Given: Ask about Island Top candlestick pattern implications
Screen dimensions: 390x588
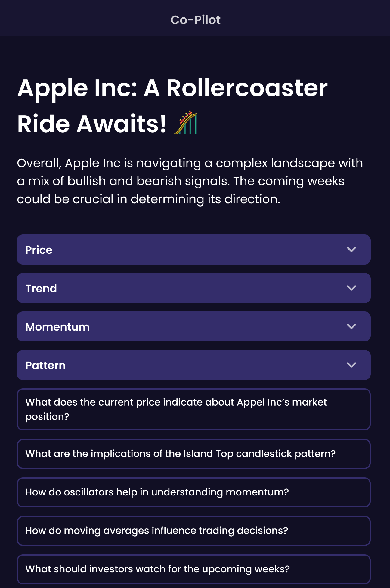Looking at the screenshot, I should coord(194,454).
